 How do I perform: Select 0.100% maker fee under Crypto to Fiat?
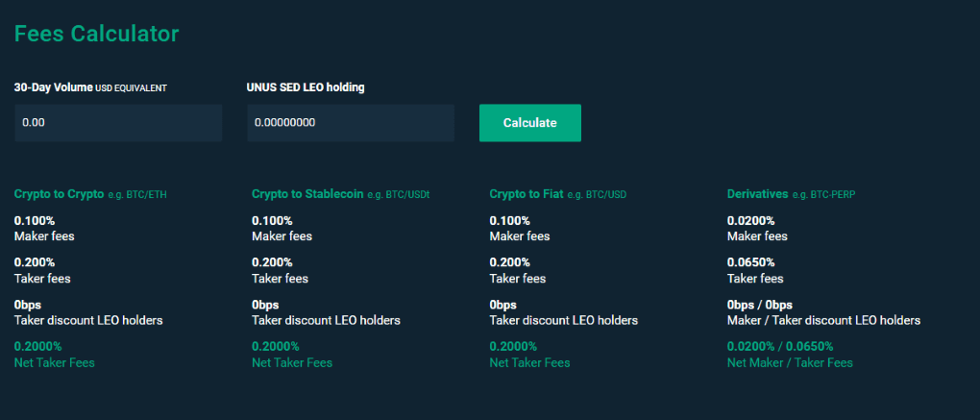tap(509, 221)
